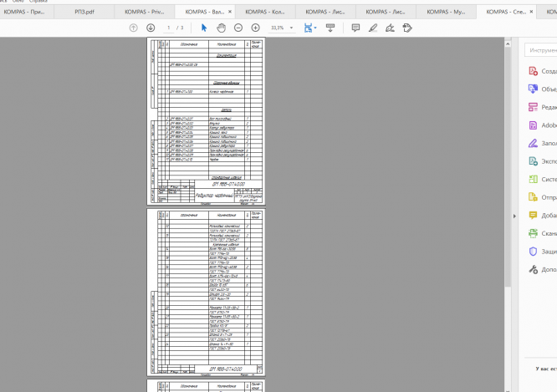Switch to the РПЗ.pdf tab

pyautogui.click(x=84, y=12)
